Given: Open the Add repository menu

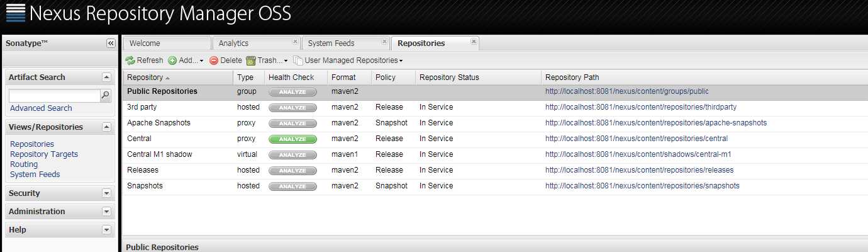Looking at the screenshot, I should coord(186,60).
